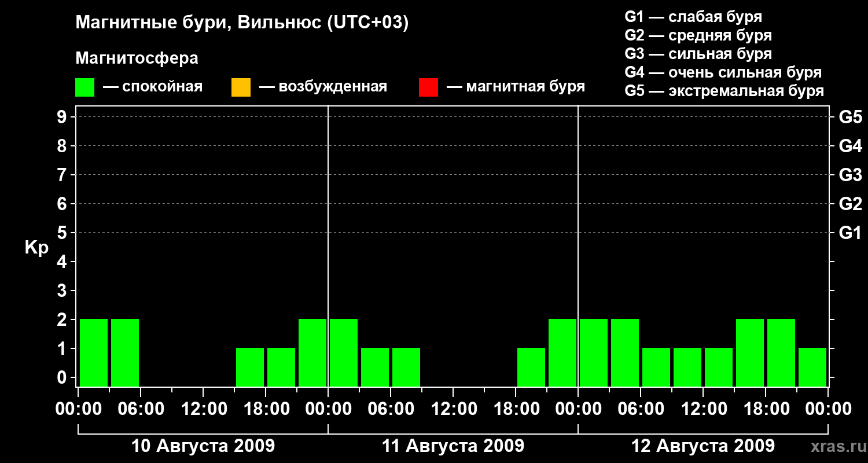868x463 pixels.
Task: Click the 'G2' label on the right axis
Action: 850,204
